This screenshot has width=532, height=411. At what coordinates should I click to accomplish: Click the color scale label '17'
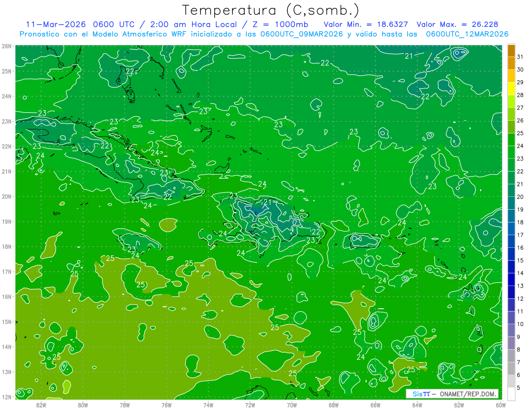520,235
